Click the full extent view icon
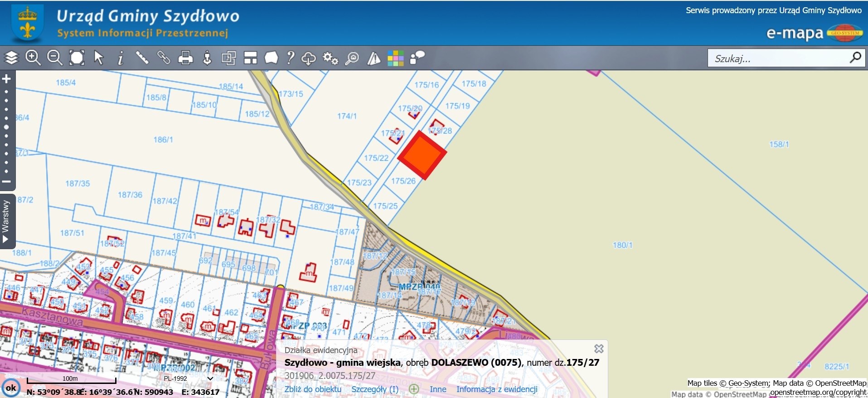 [x=77, y=58]
